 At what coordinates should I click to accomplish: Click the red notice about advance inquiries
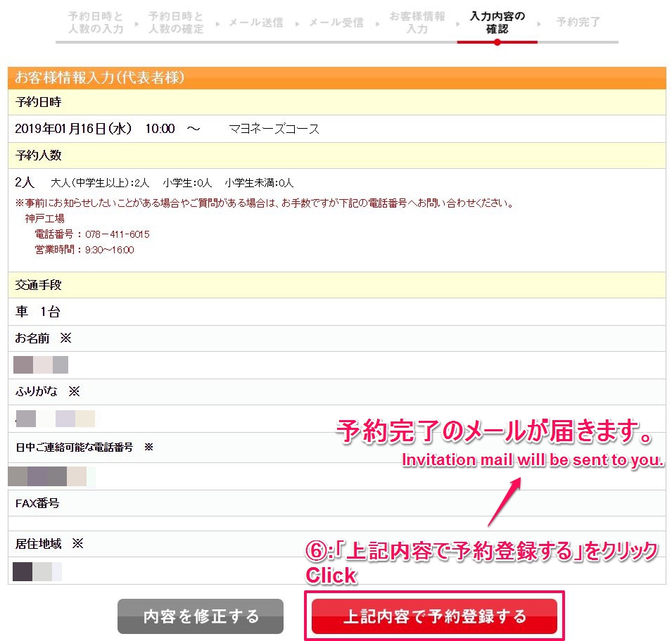tap(265, 203)
